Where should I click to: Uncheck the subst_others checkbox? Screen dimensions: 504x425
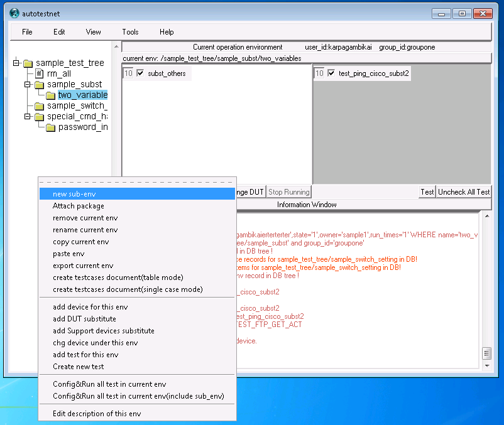[140, 73]
